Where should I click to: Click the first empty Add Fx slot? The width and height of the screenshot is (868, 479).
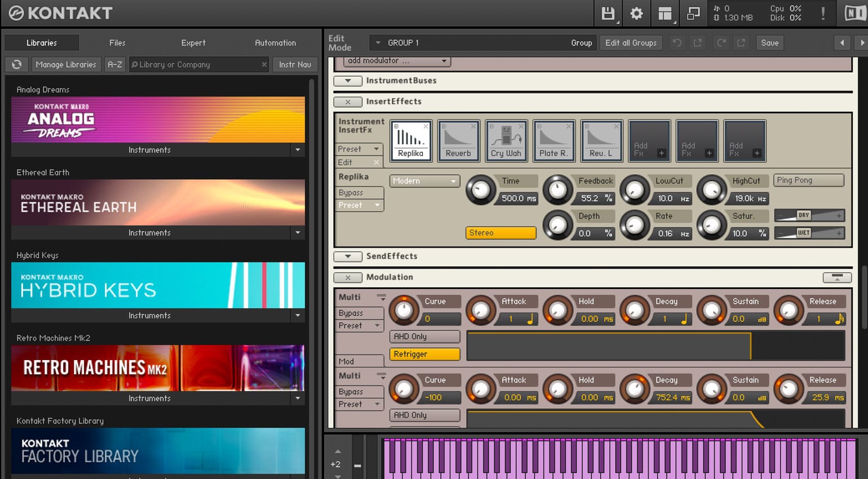click(x=649, y=141)
